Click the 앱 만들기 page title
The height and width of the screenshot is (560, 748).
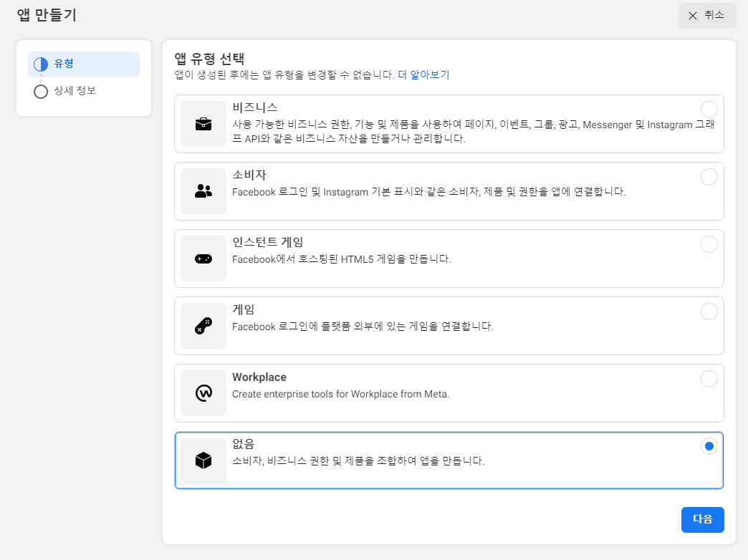point(47,15)
